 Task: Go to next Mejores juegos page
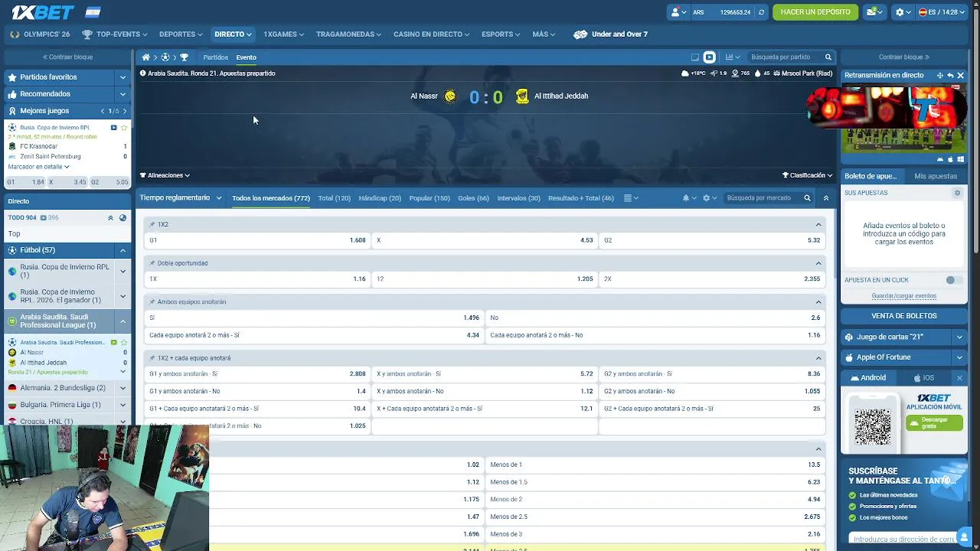[x=125, y=111]
